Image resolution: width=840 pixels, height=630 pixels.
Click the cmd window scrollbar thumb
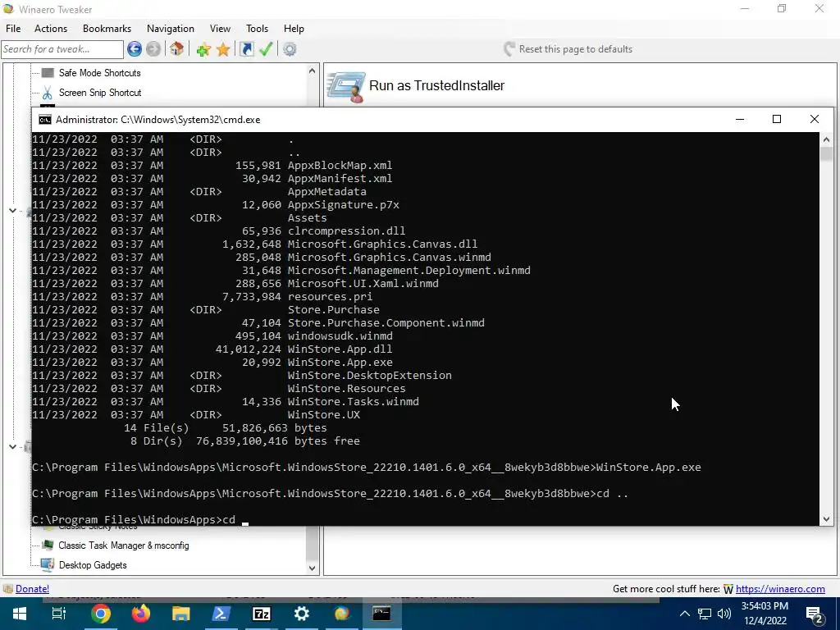click(x=826, y=153)
